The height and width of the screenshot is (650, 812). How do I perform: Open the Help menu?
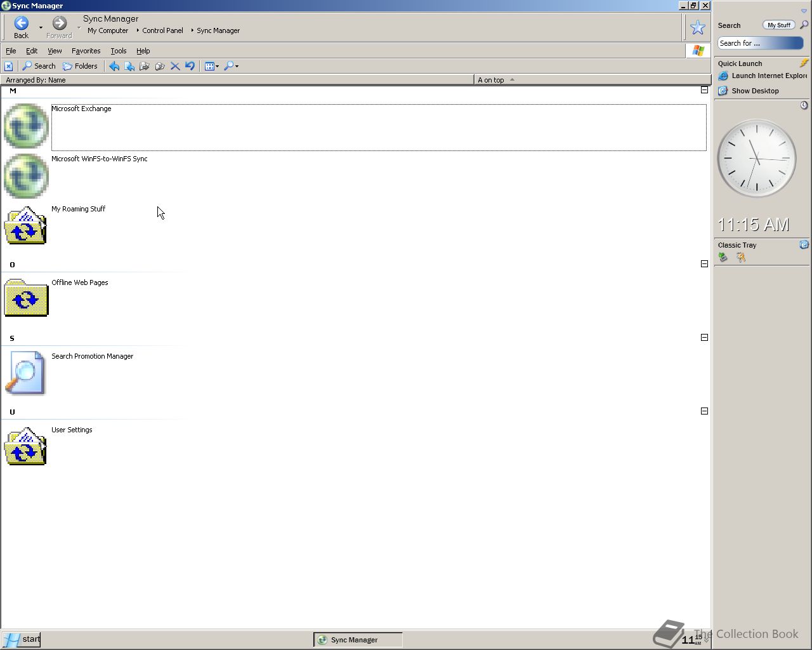[x=143, y=51]
